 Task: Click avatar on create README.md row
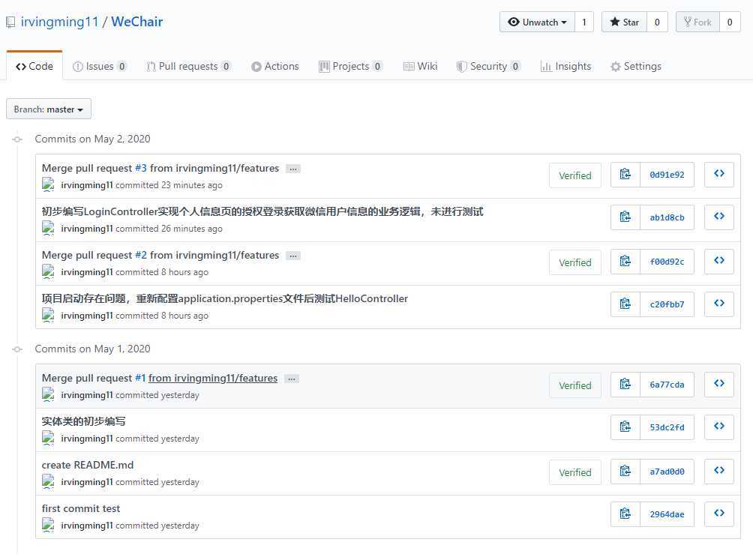[48, 482]
